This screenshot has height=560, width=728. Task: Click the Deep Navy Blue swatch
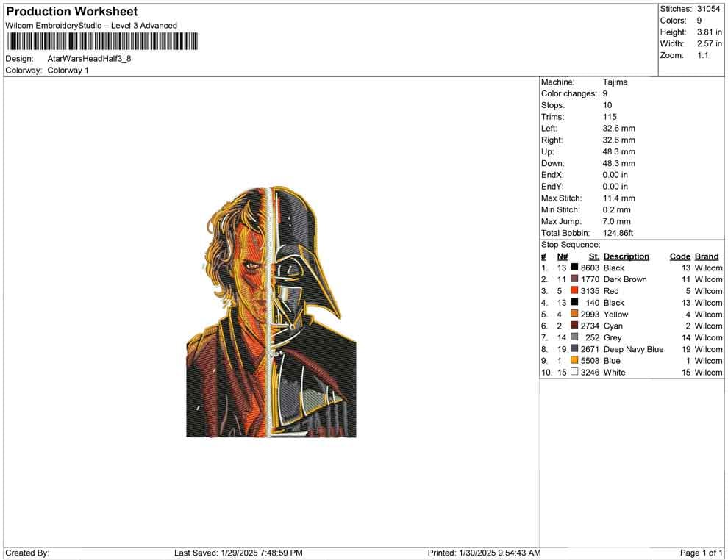pos(574,348)
